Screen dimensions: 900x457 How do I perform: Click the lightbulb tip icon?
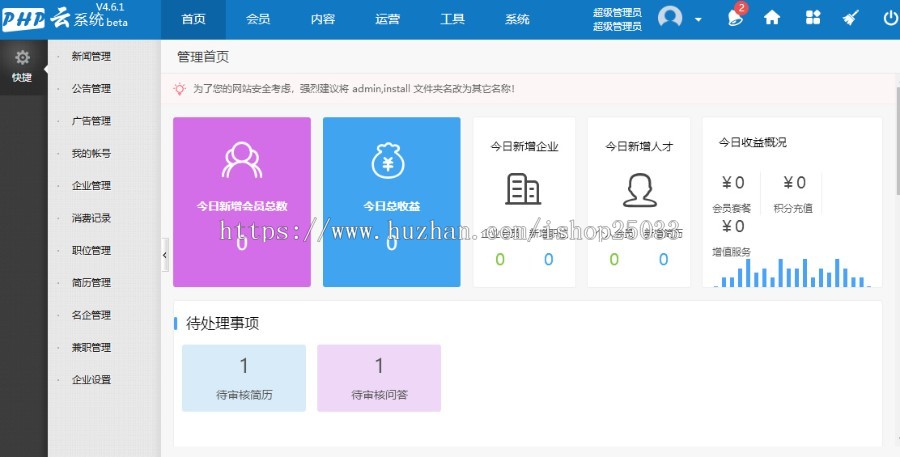coord(180,89)
